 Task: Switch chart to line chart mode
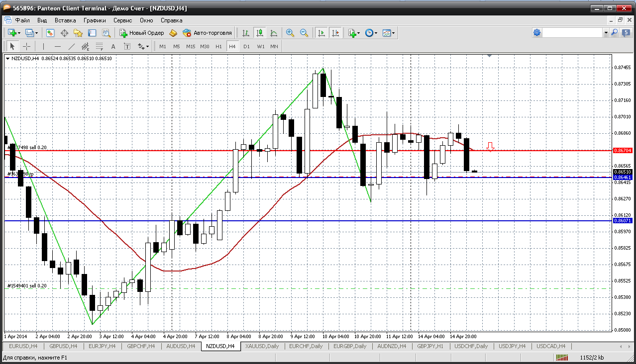pyautogui.click(x=274, y=33)
